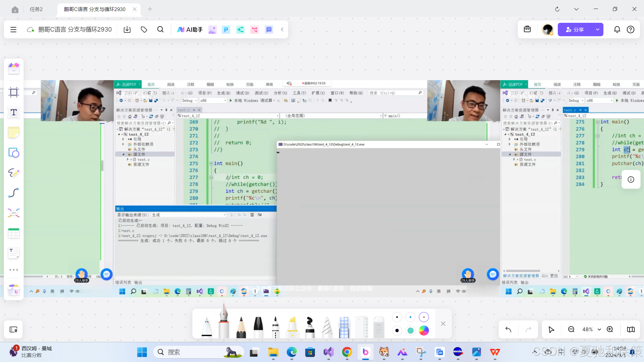The height and width of the screenshot is (362, 644).
Task: Click the 分享 share button
Action: pyautogui.click(x=575, y=29)
